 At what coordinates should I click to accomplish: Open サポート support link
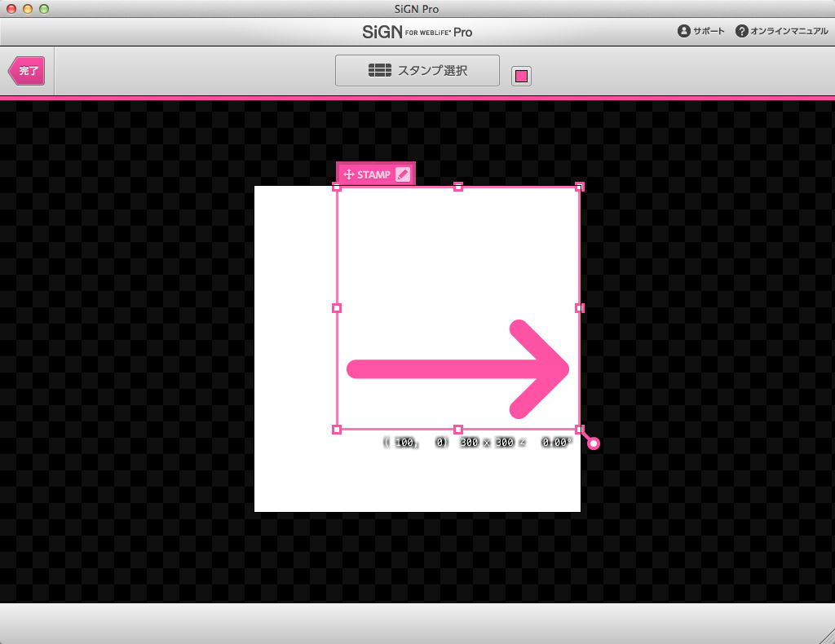[x=700, y=31]
